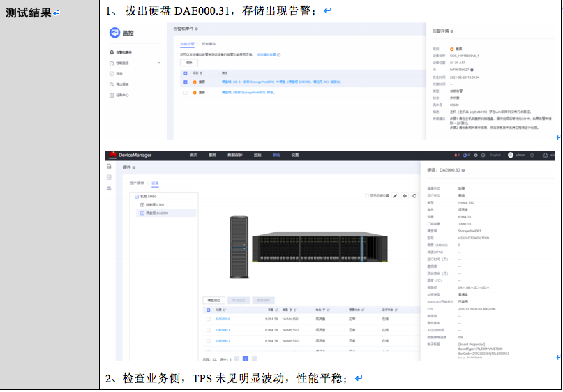Expand 性能监控 sidebar dropdown arrow

[158, 63]
